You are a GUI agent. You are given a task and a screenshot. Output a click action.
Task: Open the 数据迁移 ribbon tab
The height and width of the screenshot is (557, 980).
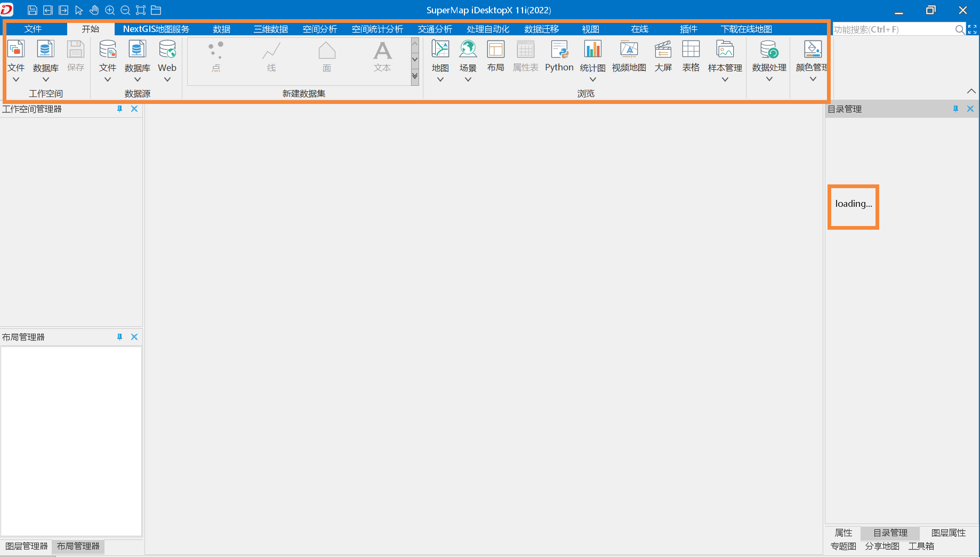tap(542, 29)
